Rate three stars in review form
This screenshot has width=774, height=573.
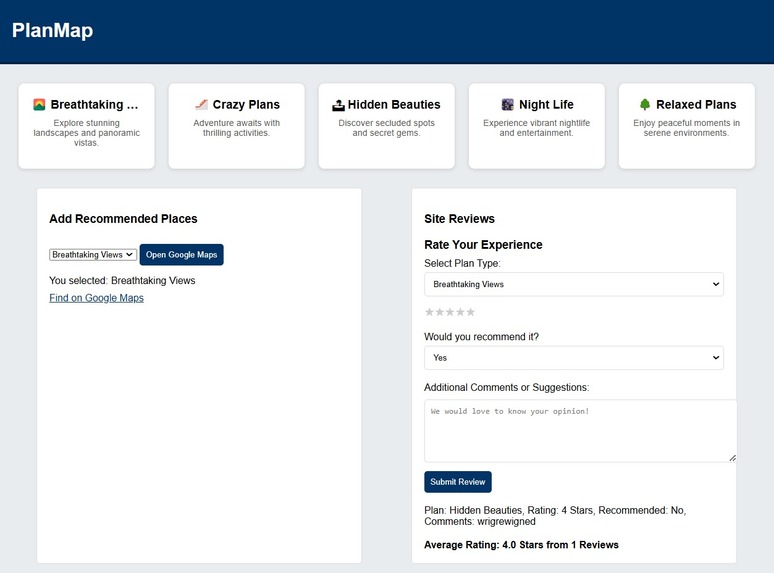450,312
